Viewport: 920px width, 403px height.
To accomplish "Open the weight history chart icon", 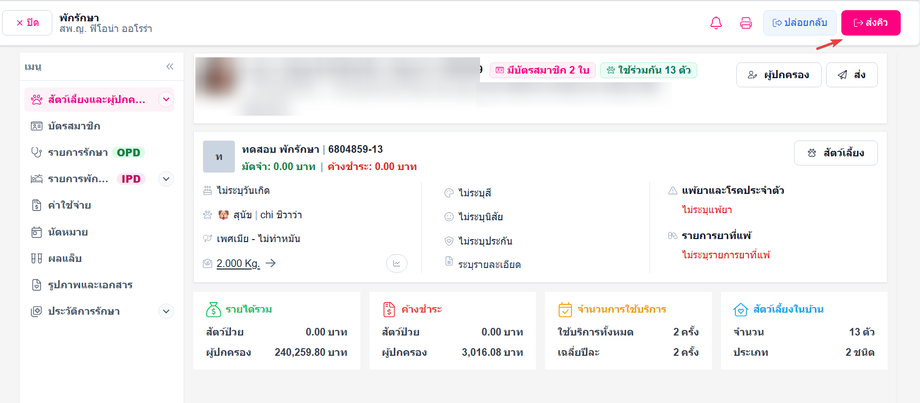I will coord(397,263).
